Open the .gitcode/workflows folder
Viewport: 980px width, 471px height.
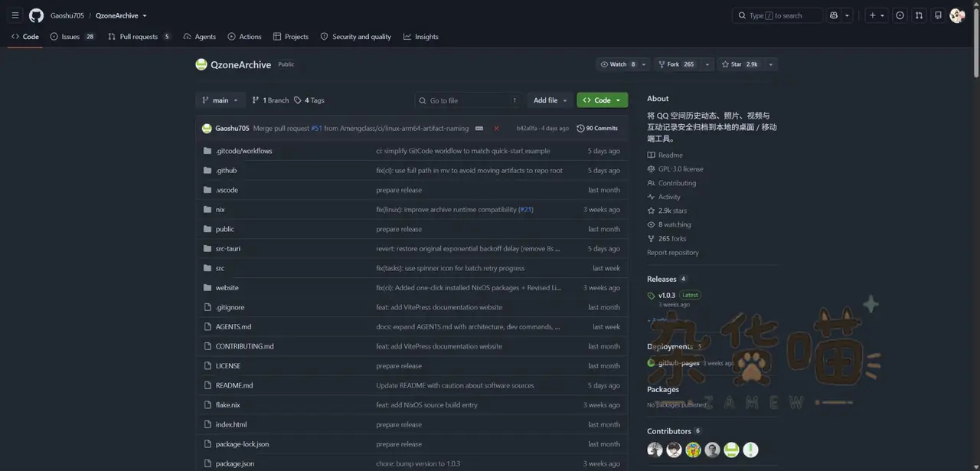click(x=243, y=151)
